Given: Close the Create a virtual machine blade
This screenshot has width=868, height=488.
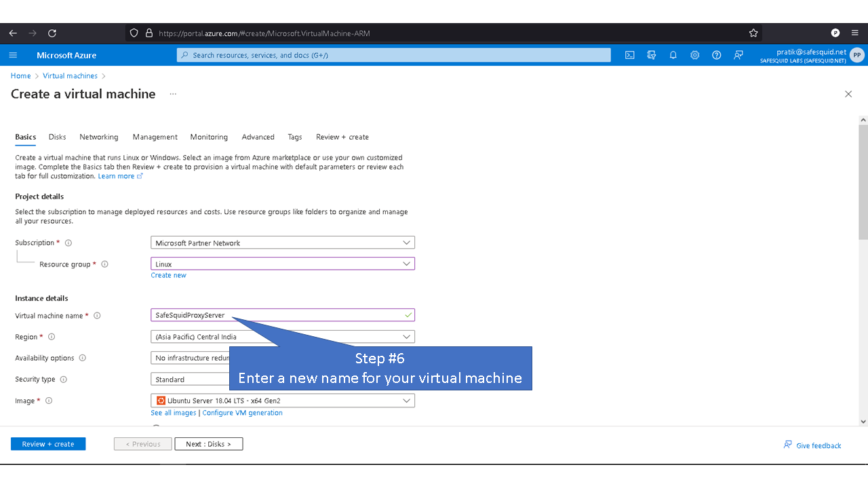Looking at the screenshot, I should 848,94.
